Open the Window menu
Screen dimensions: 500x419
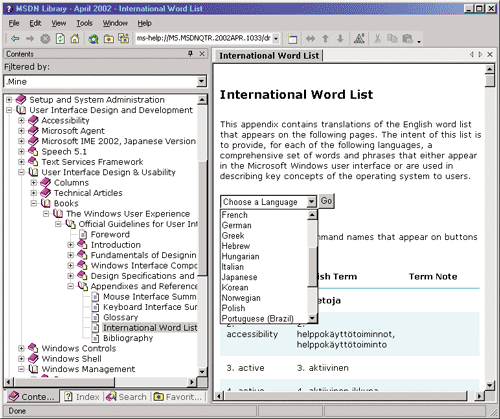coord(115,23)
